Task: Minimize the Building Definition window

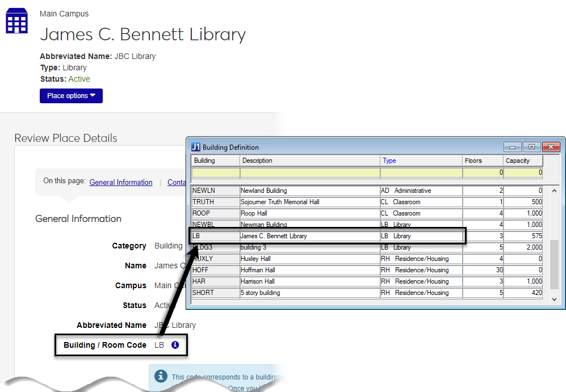Action: click(513, 147)
